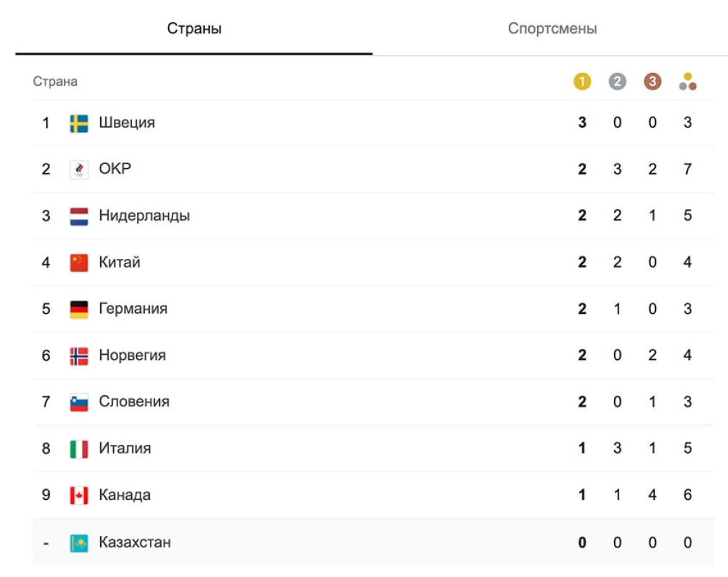This screenshot has width=728, height=577.
Task: Click the gold medal column icon
Action: 582,82
